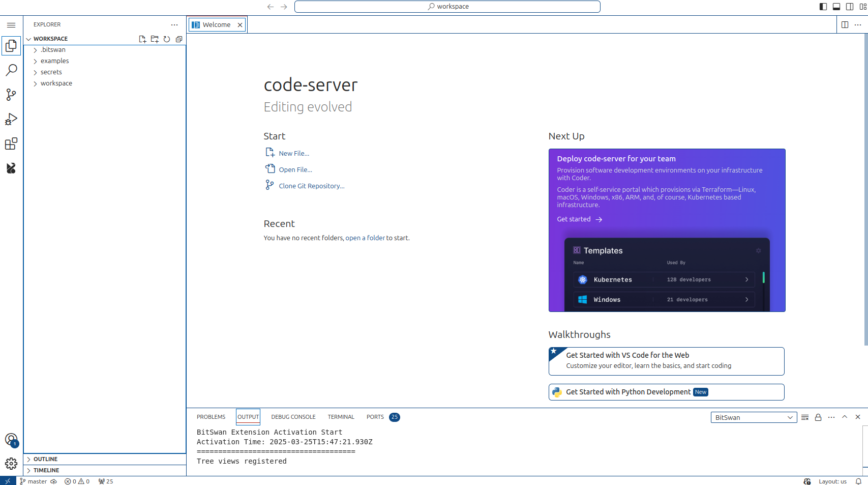This screenshot has height=485, width=868.
Task: Open Run and Debug view
Action: (x=11, y=119)
